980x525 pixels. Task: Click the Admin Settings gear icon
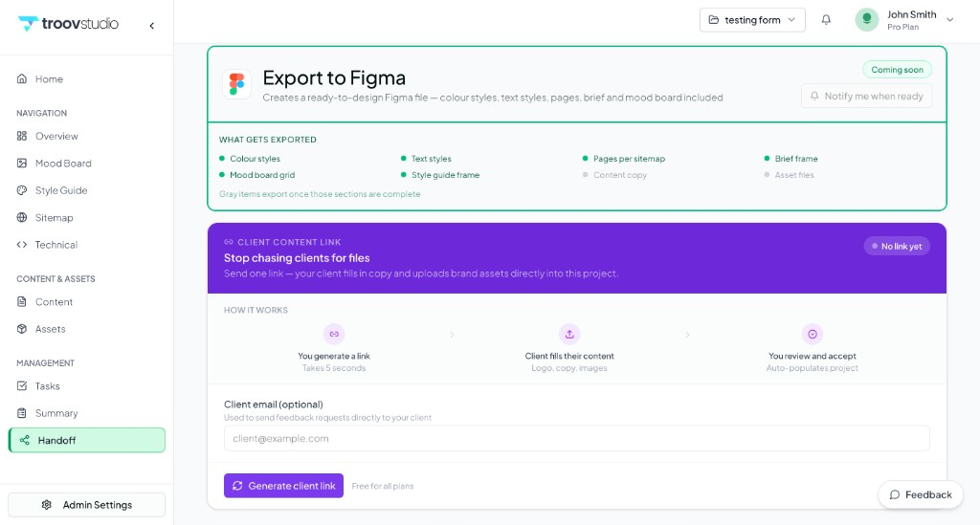[x=47, y=505]
